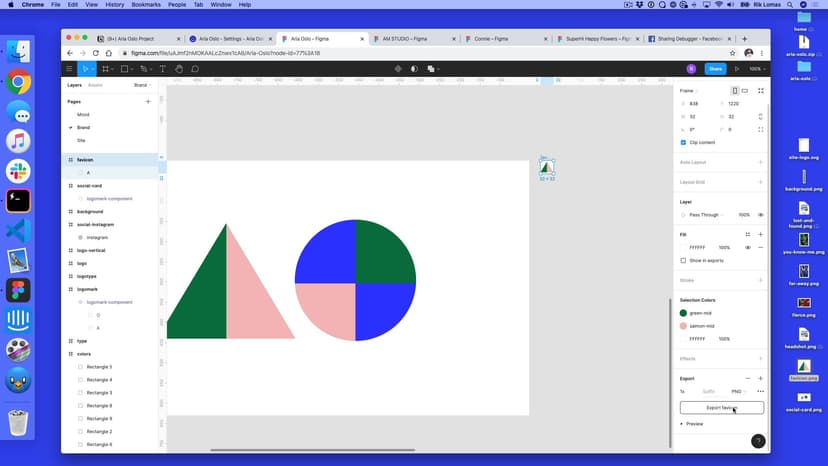This screenshot has width=828, height=466.
Task: Click the Present play icon
Action: coord(737,69)
